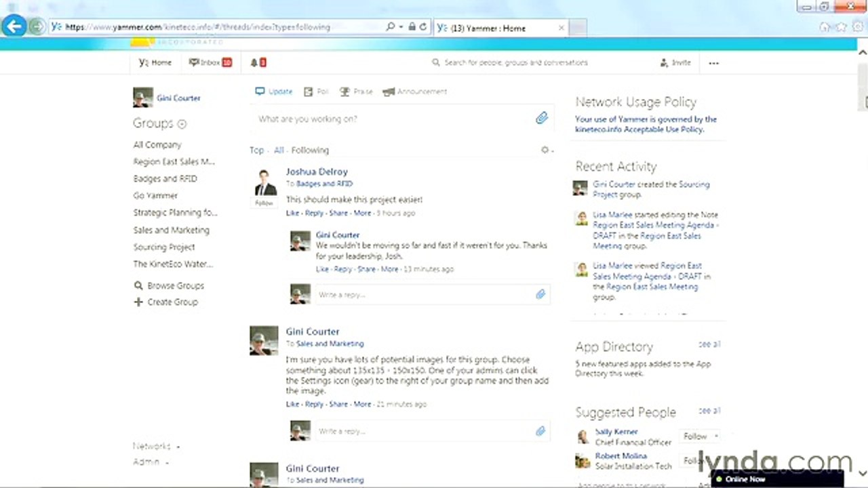Click the browser forward arrow
This screenshot has width=868, height=488.
click(37, 27)
